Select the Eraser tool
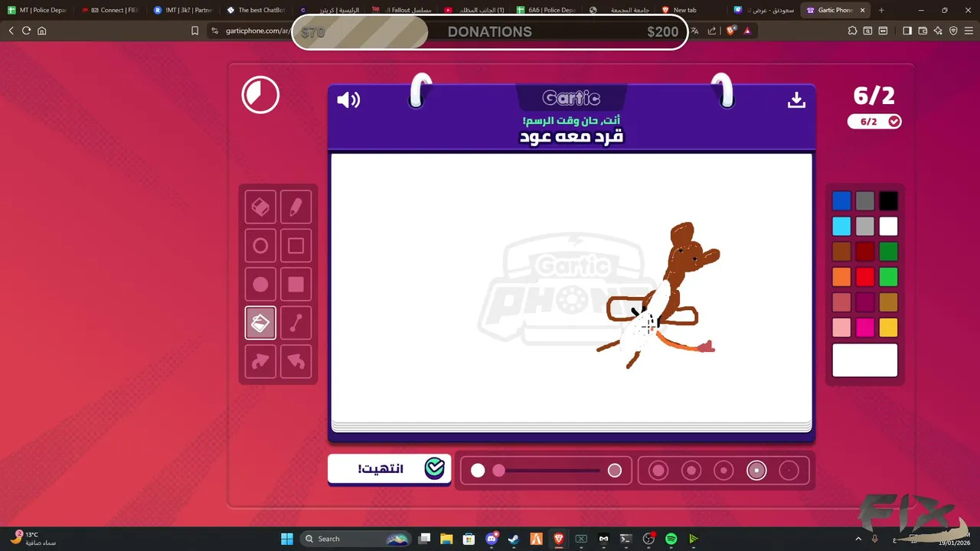 [260, 207]
